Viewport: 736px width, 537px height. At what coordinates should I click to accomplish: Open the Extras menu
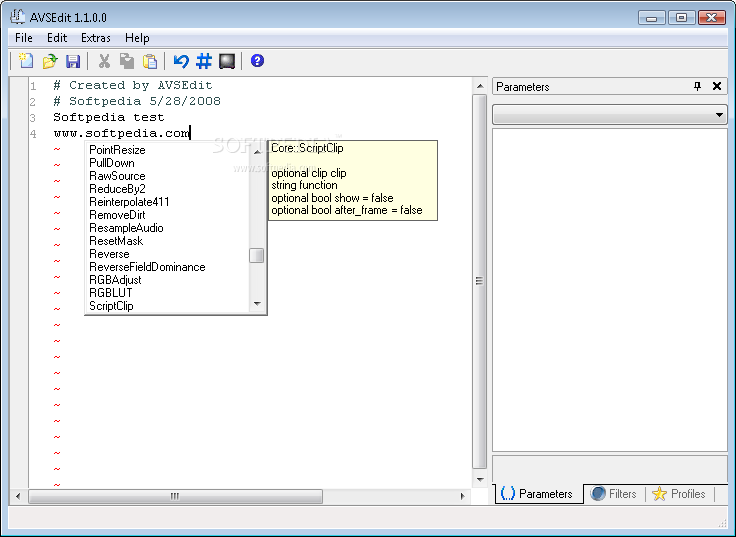coord(96,38)
